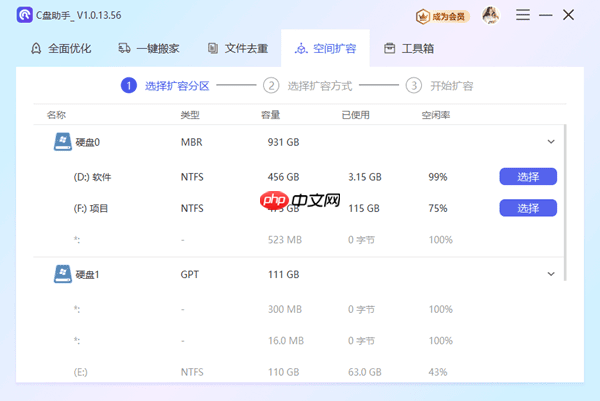600x401 pixels.
Task: Switch to the 全面优化 tab
Action: [x=61, y=49]
